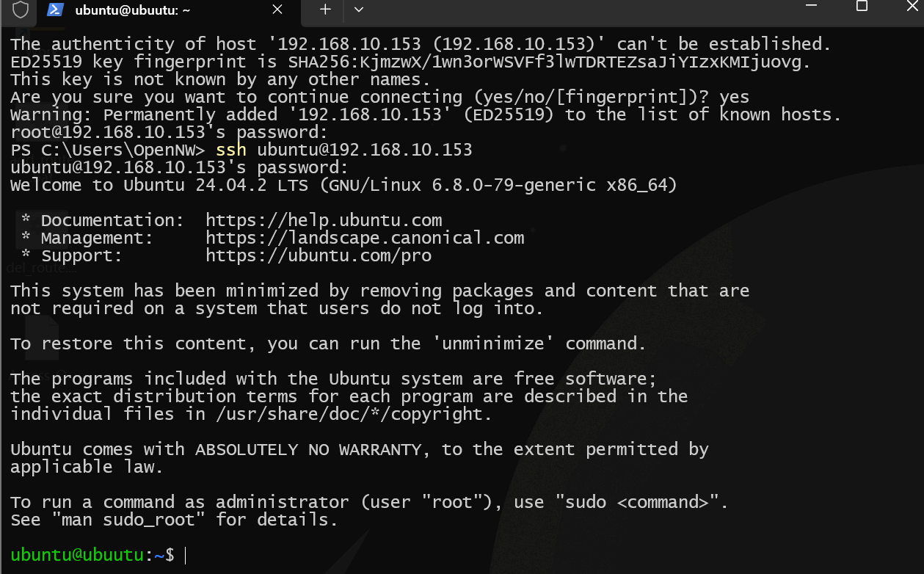Click the yellow "ssh" command word

click(230, 150)
